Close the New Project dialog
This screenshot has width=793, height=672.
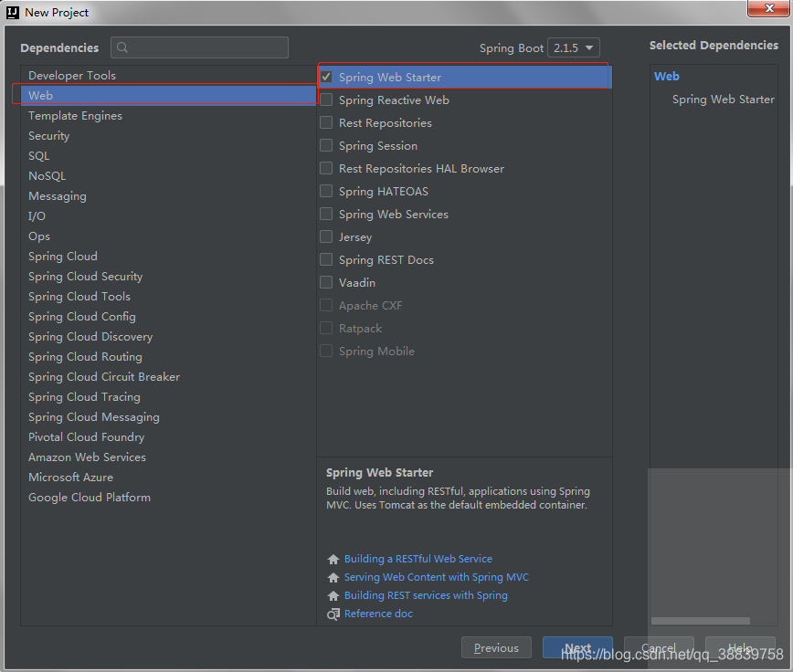point(768,8)
